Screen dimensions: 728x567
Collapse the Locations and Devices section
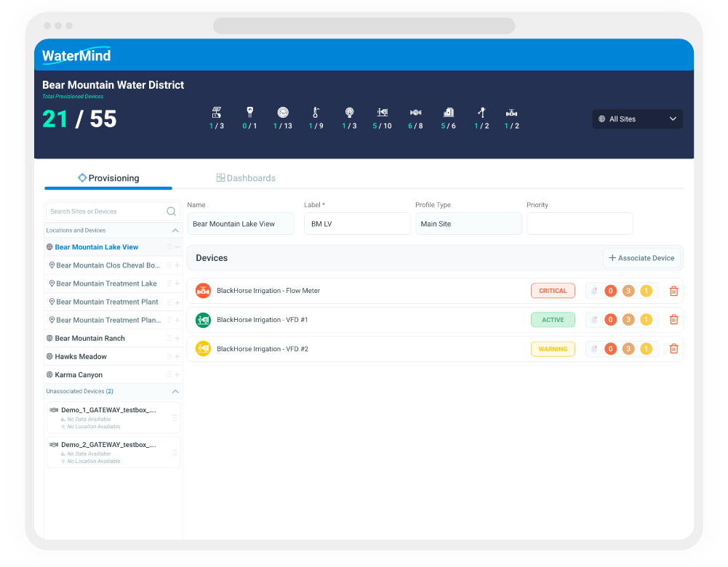tap(175, 230)
